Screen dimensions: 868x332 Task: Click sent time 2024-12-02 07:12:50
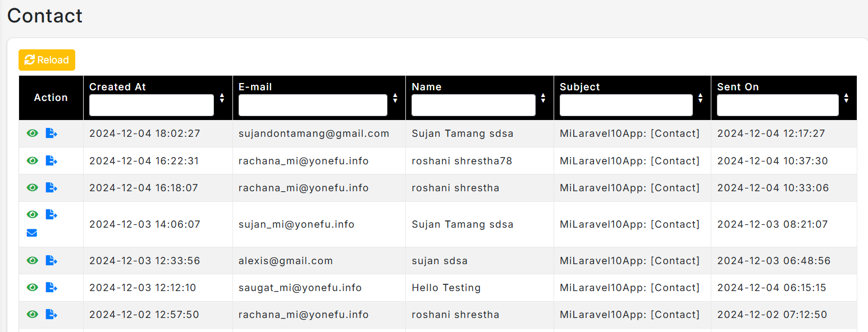tap(773, 315)
